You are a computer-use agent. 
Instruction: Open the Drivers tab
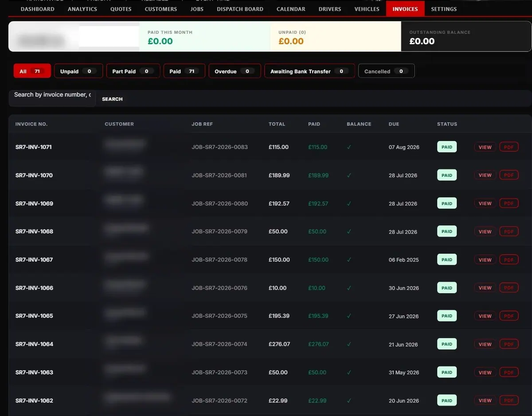coord(330,9)
